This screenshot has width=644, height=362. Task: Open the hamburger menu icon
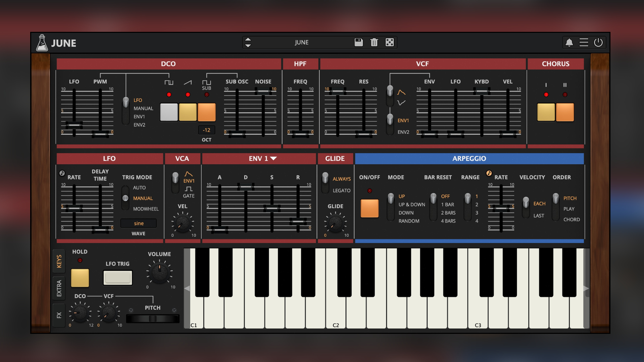coord(584,43)
